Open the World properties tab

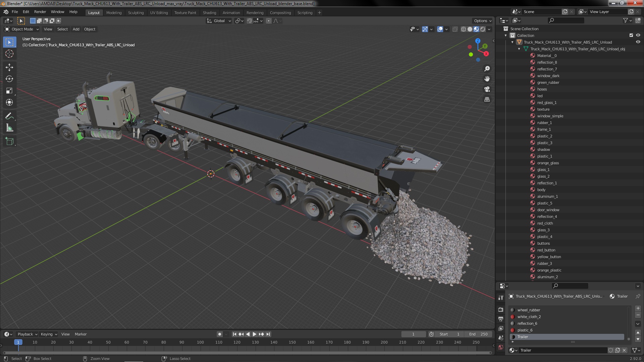click(x=501, y=347)
